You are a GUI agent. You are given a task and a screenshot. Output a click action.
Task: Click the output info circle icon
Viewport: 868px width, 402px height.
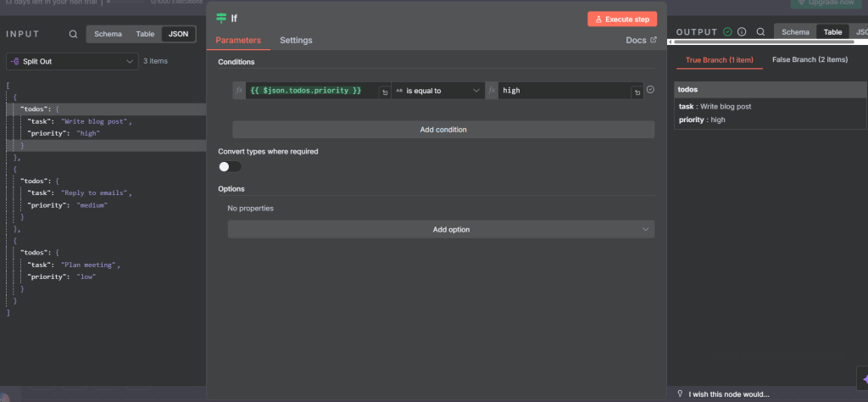742,32
